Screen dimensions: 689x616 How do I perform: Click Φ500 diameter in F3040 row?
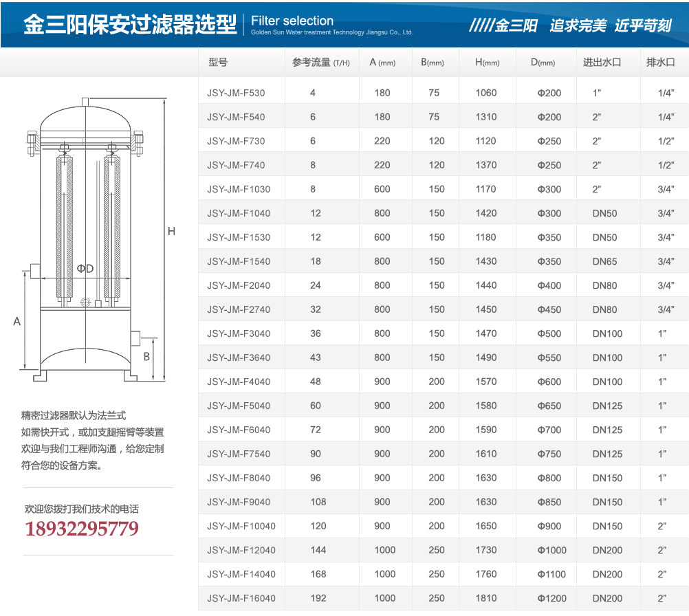tap(549, 334)
